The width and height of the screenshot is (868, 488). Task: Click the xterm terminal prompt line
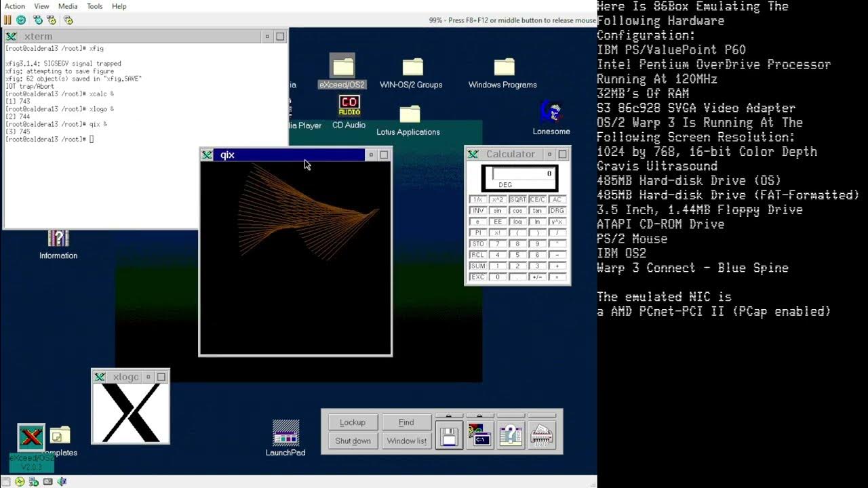click(x=48, y=140)
